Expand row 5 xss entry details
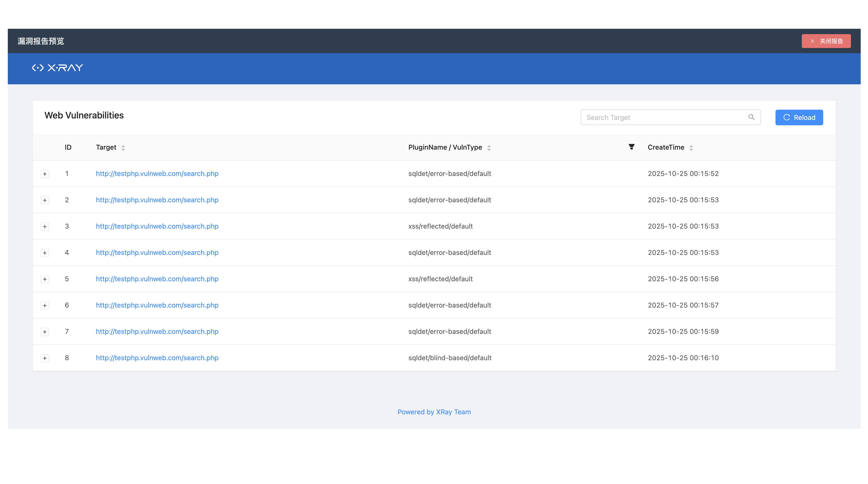This screenshot has height=484, width=868. (x=45, y=279)
